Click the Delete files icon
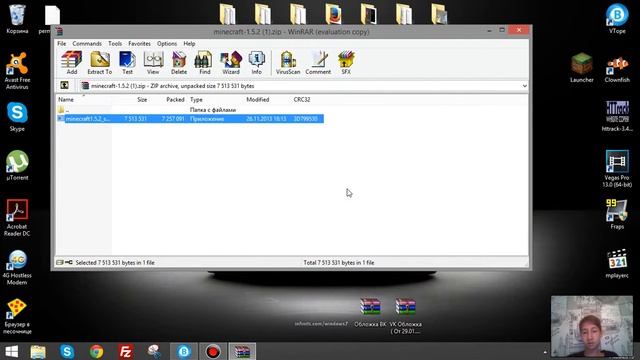 (x=179, y=63)
